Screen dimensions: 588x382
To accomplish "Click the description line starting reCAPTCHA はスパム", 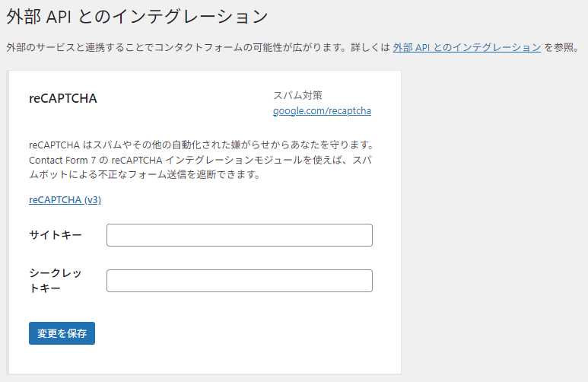I will click(202, 145).
